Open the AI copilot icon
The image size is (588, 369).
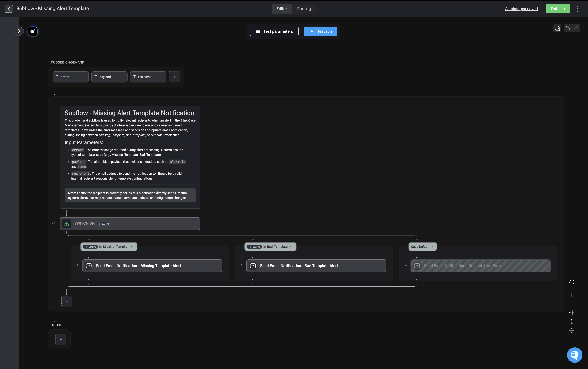(33, 31)
